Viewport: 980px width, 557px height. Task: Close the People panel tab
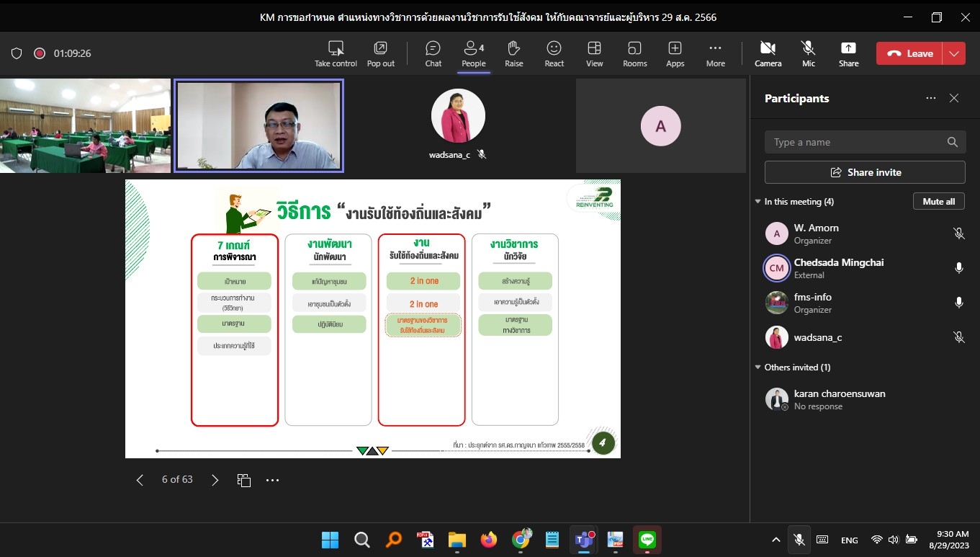[954, 99]
